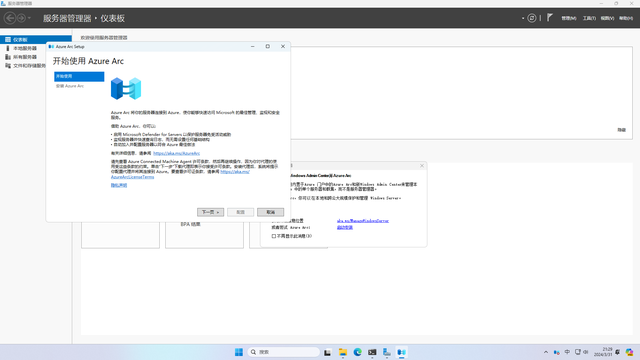Click the Next button in Azure Arc Setup
Viewport: 640px width, 360px height.
click(x=211, y=212)
